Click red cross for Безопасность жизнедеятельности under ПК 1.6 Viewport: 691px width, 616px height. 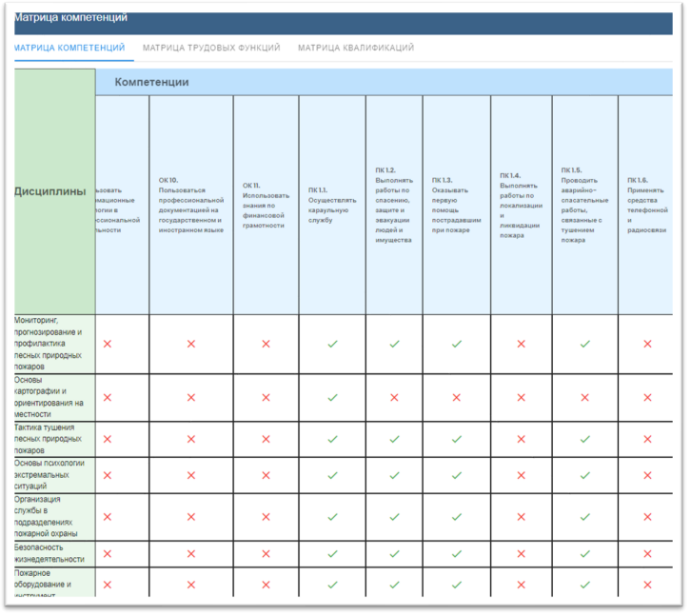coord(647,553)
